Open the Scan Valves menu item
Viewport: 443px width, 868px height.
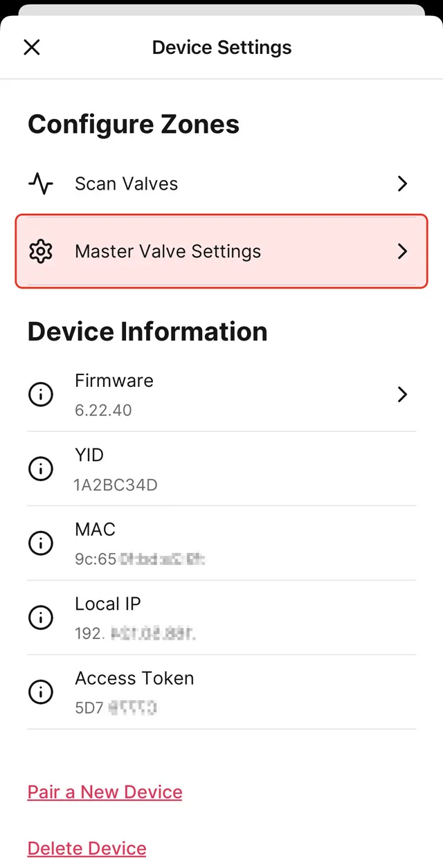(x=127, y=183)
